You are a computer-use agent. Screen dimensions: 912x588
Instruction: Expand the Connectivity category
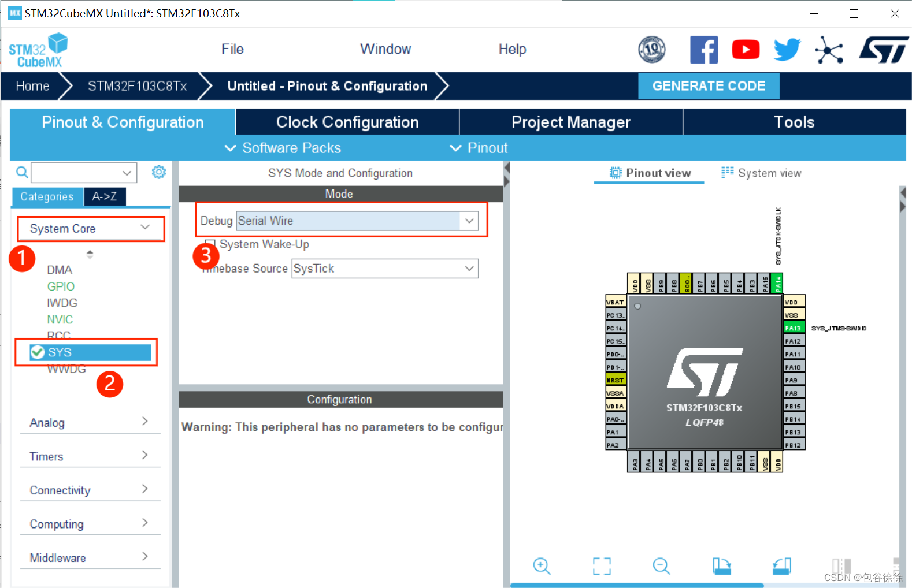(90, 490)
